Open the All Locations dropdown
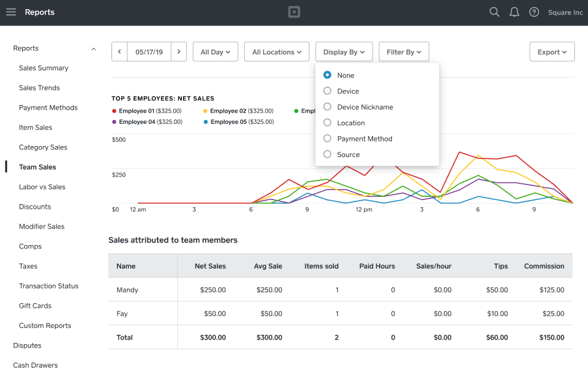588x380 pixels. (277, 51)
